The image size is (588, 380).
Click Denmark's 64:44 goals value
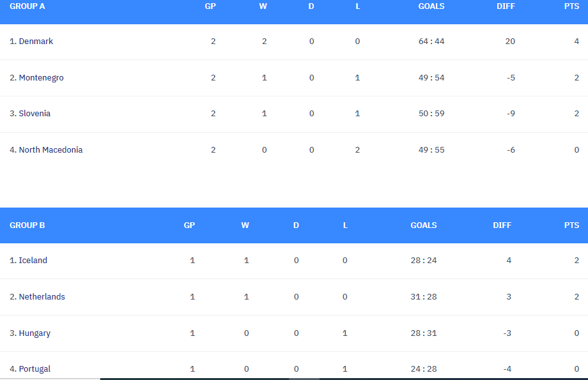pyautogui.click(x=431, y=42)
